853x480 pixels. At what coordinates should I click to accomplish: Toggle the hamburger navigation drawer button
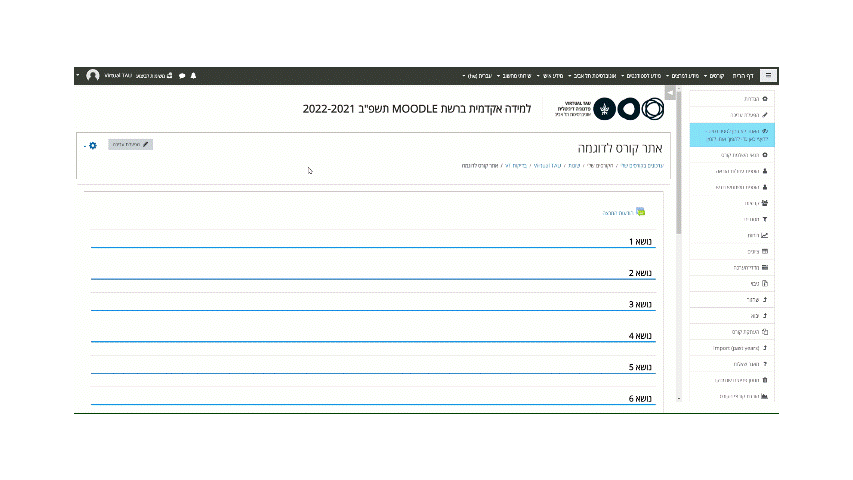pos(768,76)
